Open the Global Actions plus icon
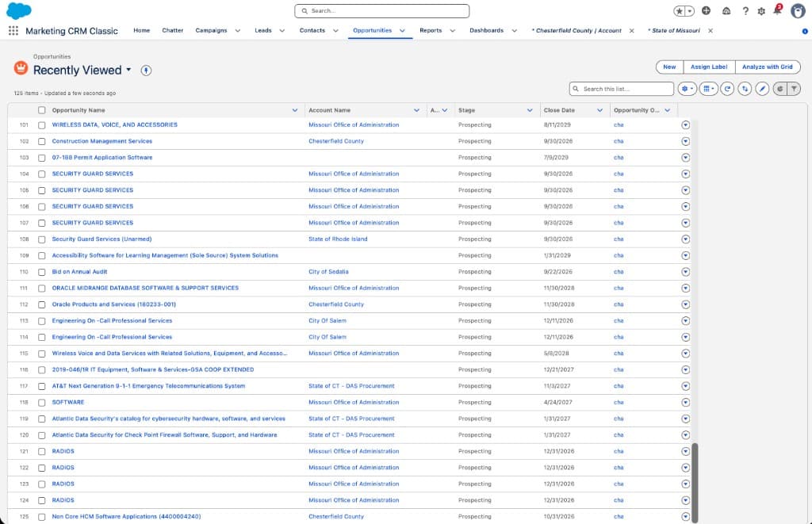The image size is (812, 524). 706,10
